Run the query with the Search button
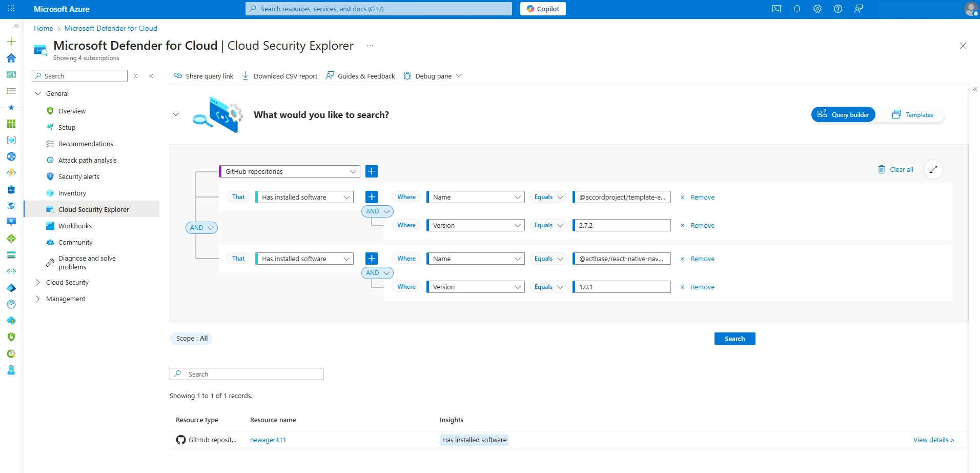The image size is (980, 473). tap(734, 339)
